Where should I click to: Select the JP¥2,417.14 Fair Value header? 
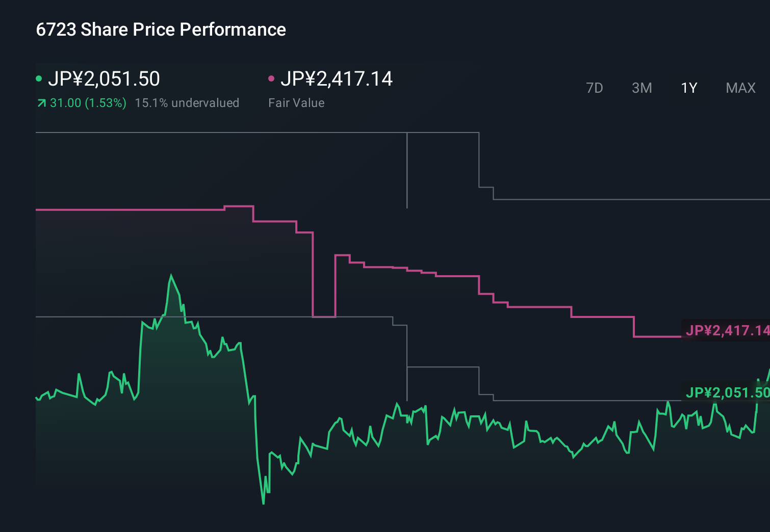point(338,79)
